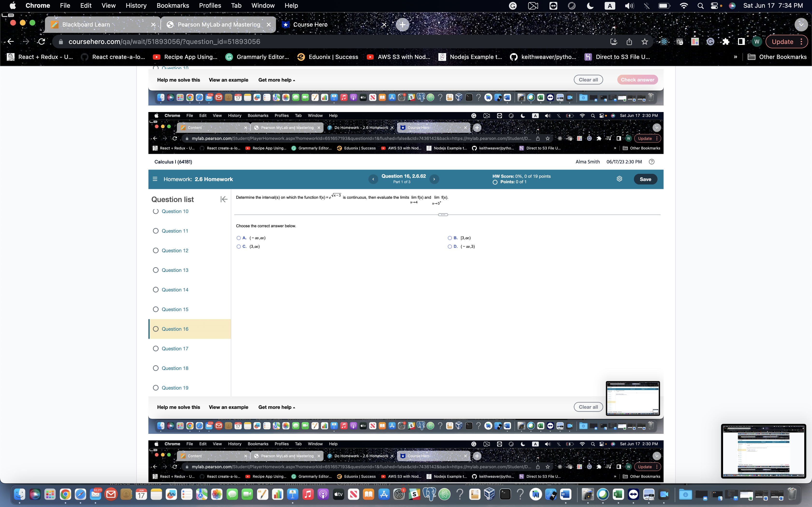This screenshot has width=812, height=507.
Task: Choose answer option D (−∞,3)
Action: [449, 246]
